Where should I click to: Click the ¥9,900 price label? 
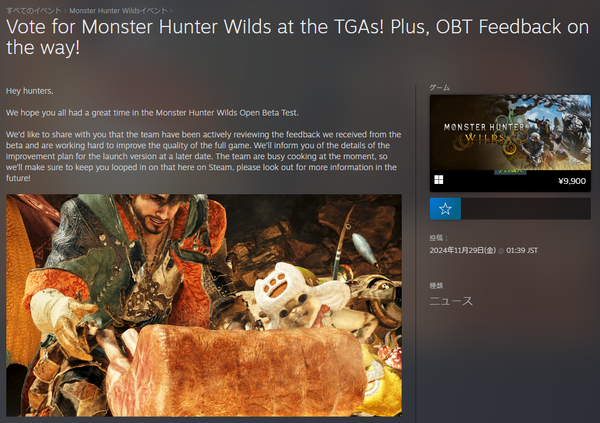[x=572, y=181]
